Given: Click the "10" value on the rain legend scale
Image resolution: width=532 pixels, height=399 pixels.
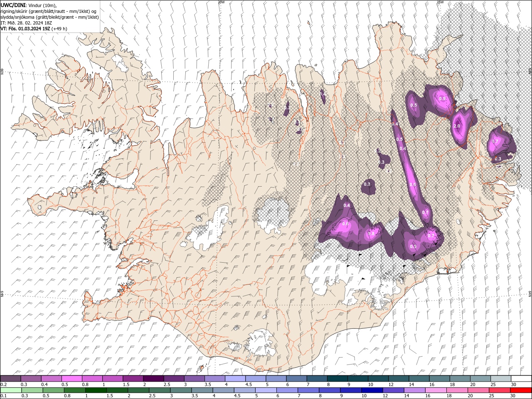Looking at the screenshot, I should pos(364,396).
